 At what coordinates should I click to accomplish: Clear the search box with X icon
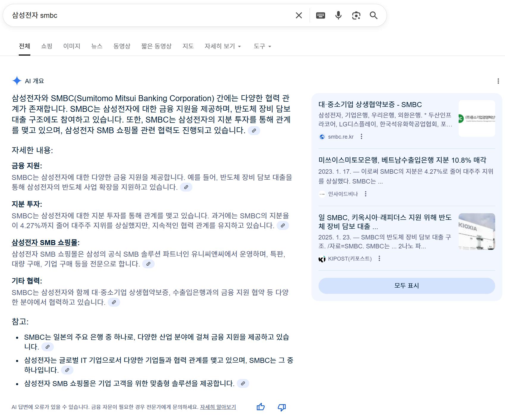(x=299, y=15)
